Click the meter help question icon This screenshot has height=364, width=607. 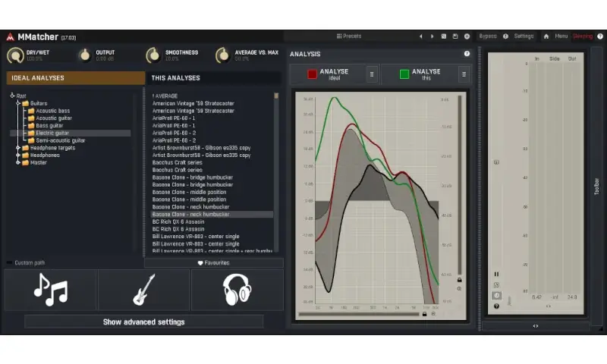click(496, 306)
